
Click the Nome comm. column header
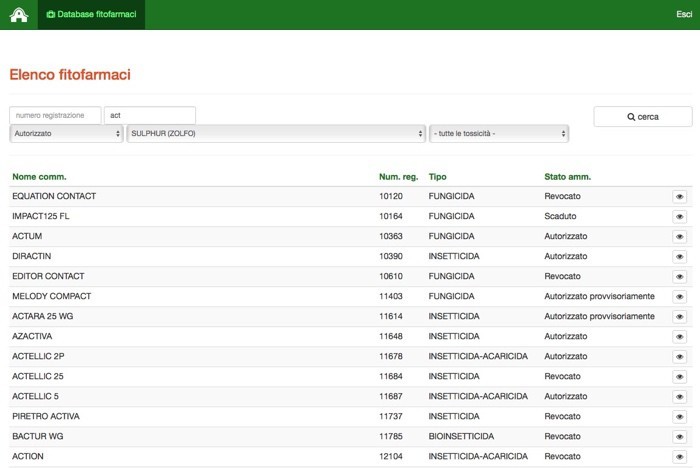(x=39, y=177)
